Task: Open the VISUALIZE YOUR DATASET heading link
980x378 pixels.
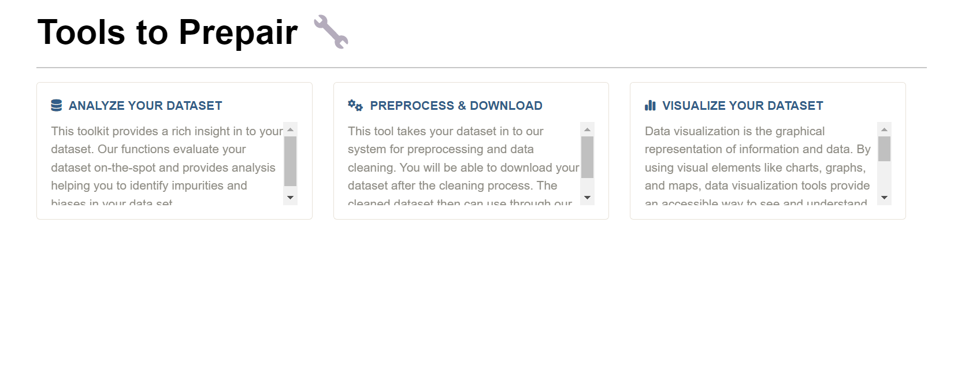Action: point(743,106)
